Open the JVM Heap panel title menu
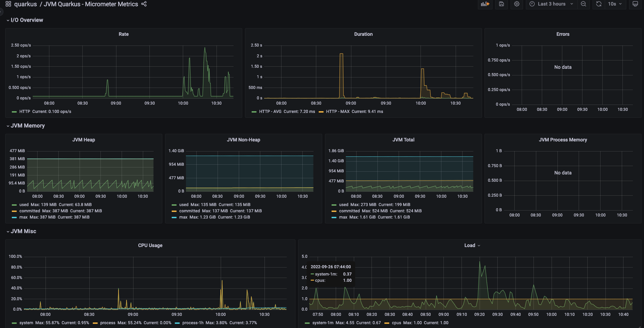Image resolution: width=644 pixels, height=328 pixels. (84, 140)
